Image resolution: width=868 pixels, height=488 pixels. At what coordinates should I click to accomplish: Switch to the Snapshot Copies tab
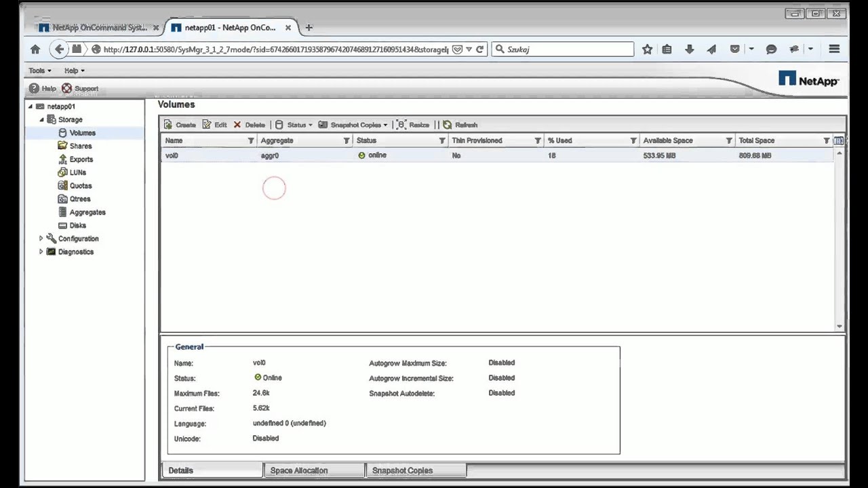(x=416, y=470)
